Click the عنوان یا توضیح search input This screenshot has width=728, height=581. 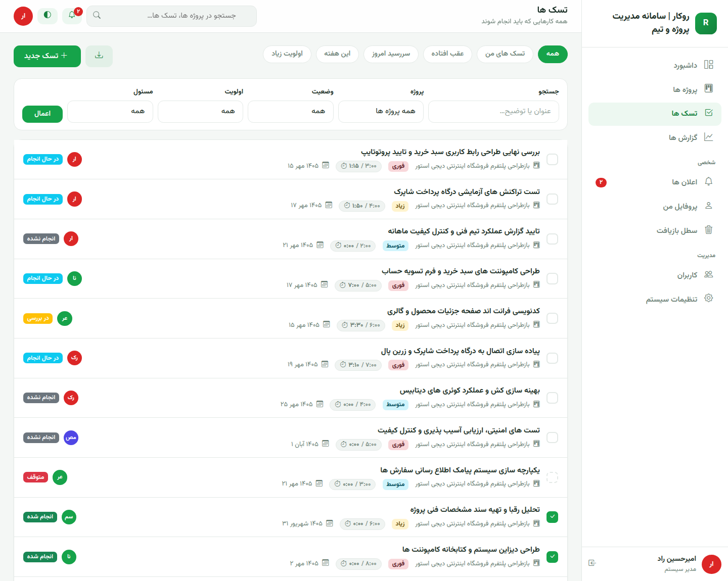tap(493, 112)
